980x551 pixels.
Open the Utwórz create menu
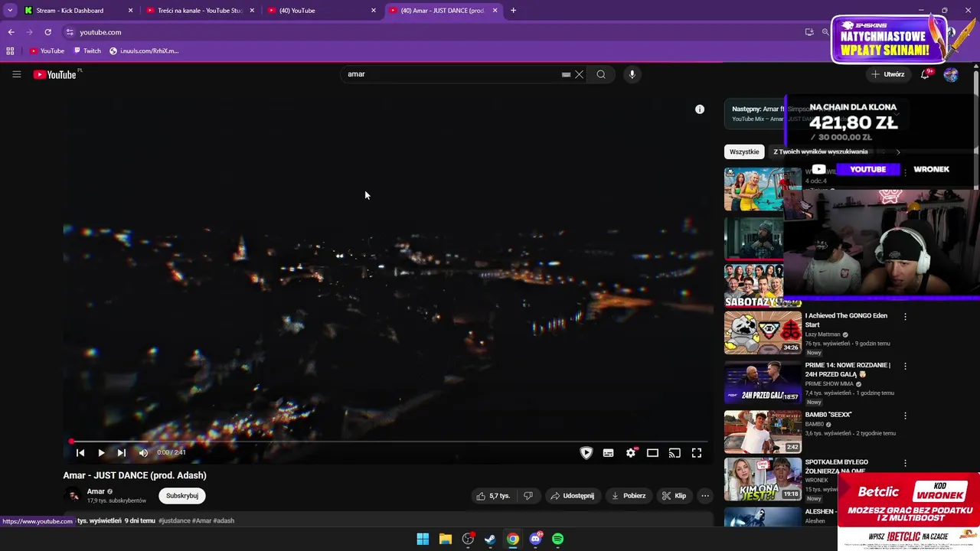[888, 74]
